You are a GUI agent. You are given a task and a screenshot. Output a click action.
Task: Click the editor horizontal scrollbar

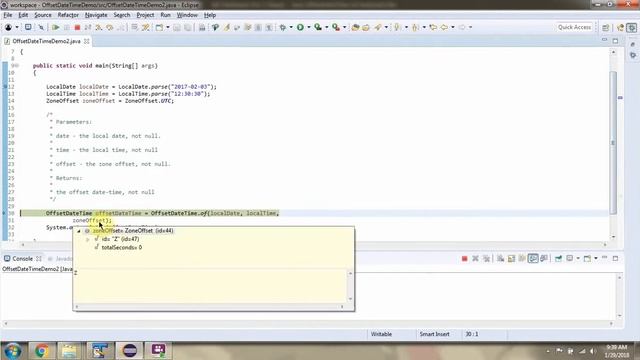[x=313, y=244]
